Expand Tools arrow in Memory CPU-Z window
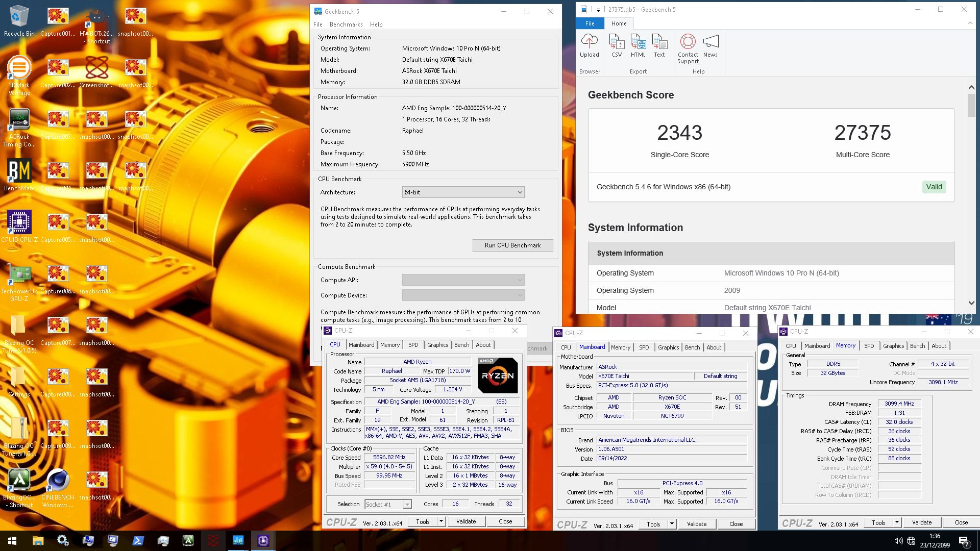Screen dimensions: 980x551 pyautogui.click(x=897, y=522)
